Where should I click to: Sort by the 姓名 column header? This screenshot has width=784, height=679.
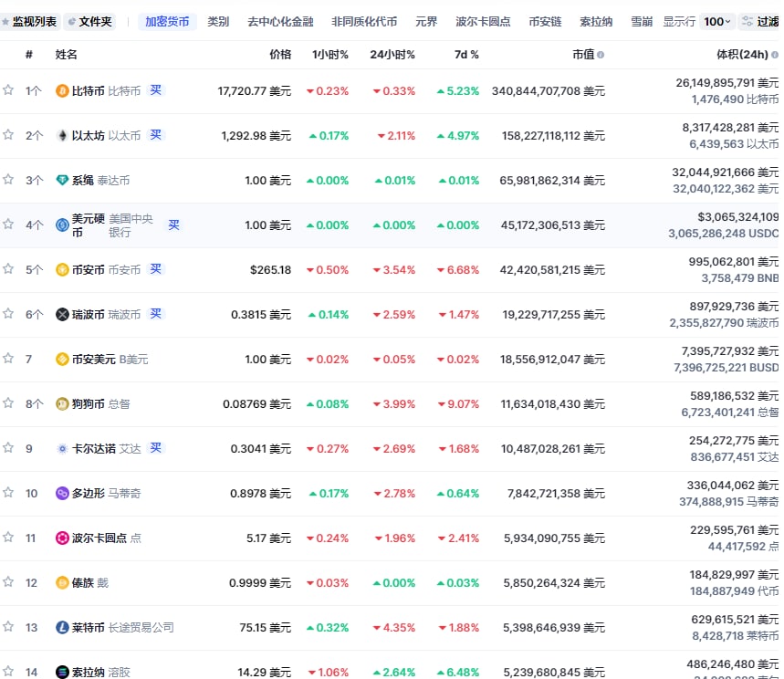66,55
